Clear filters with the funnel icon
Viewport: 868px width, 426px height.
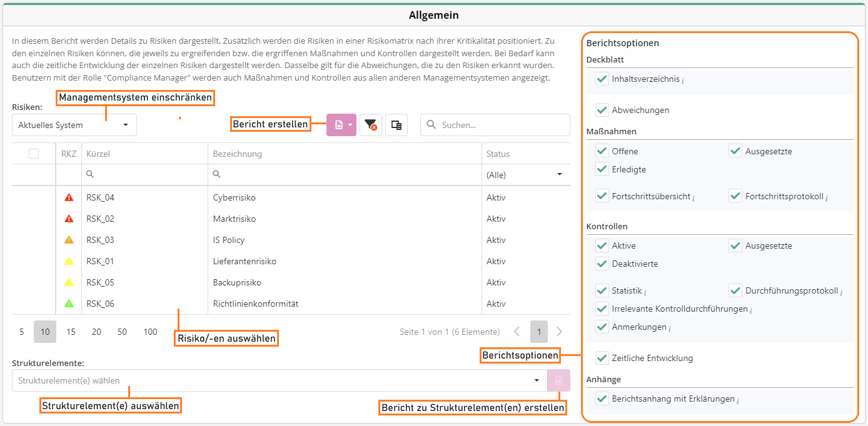371,125
